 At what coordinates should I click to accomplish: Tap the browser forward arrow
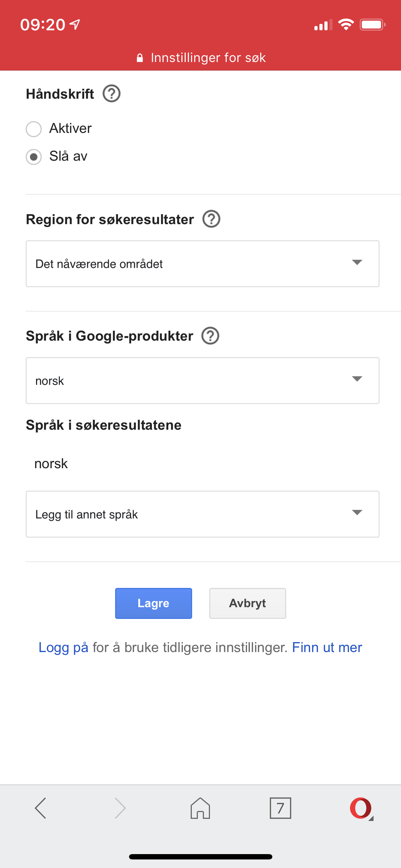[120, 808]
